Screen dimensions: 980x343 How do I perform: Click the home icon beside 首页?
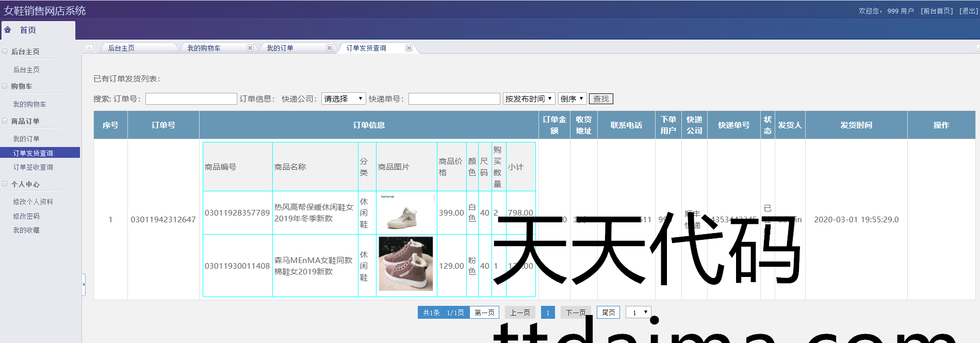8,30
